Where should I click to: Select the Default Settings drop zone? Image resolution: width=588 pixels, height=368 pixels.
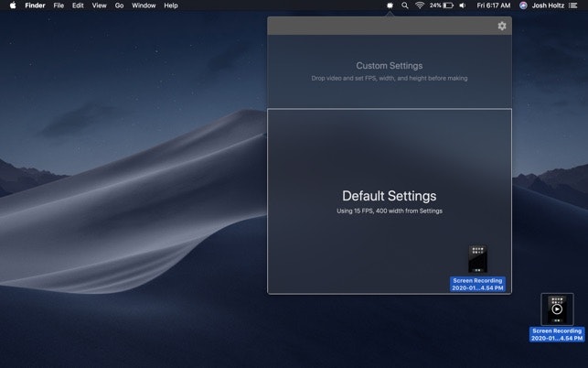390,200
